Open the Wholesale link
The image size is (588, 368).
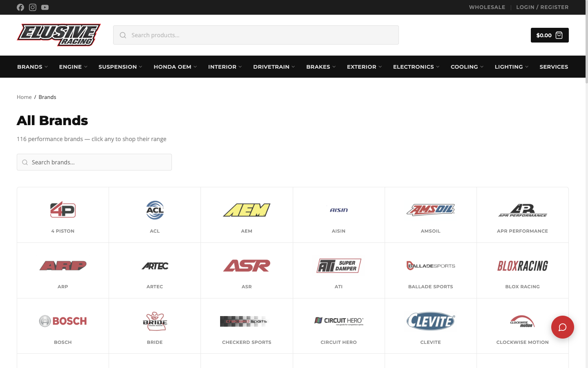487,7
